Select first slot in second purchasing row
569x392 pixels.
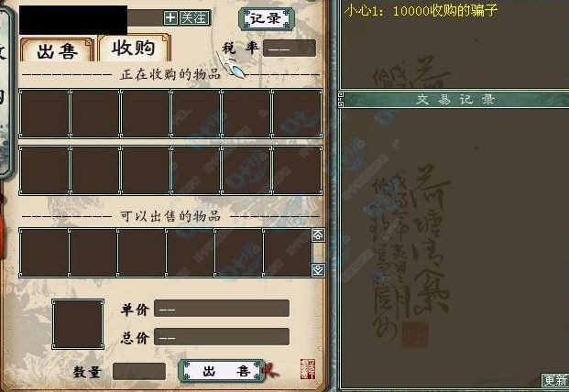pos(44,170)
